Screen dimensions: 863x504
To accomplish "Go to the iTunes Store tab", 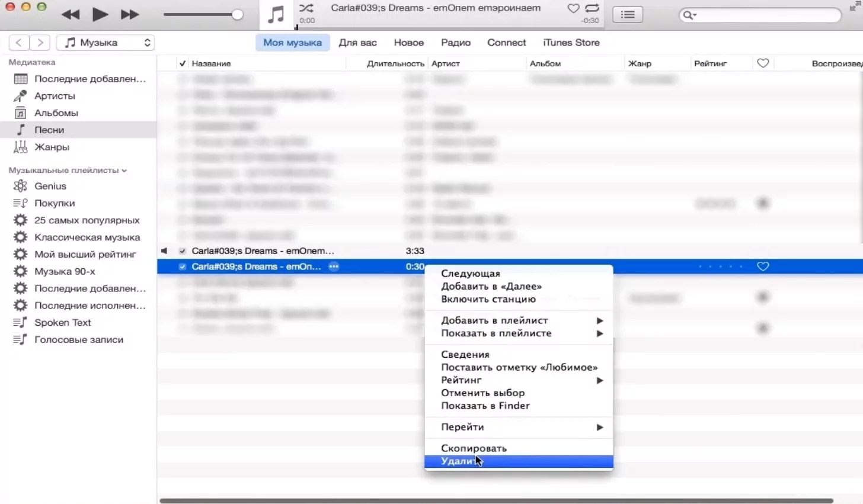I will [x=571, y=43].
